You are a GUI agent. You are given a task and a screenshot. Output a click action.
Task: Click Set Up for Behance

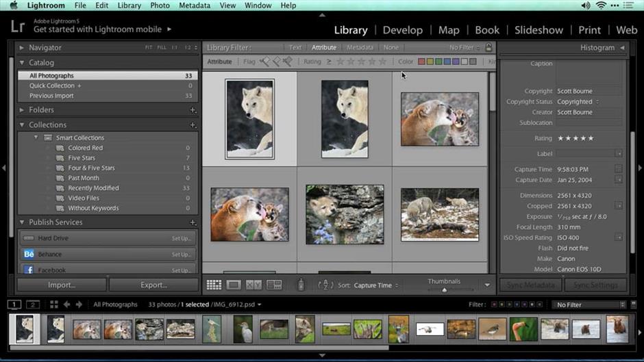point(181,255)
